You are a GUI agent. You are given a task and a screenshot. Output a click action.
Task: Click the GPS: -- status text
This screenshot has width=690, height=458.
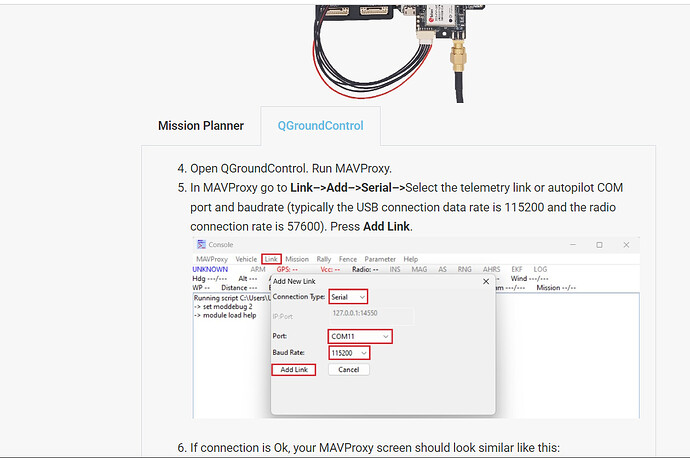pos(287,269)
